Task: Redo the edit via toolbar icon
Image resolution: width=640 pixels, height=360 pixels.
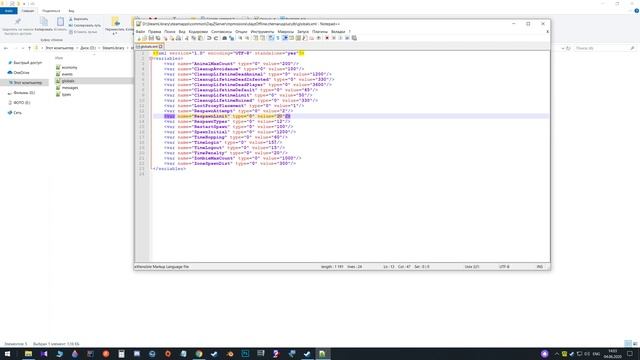Action: coord(216,38)
